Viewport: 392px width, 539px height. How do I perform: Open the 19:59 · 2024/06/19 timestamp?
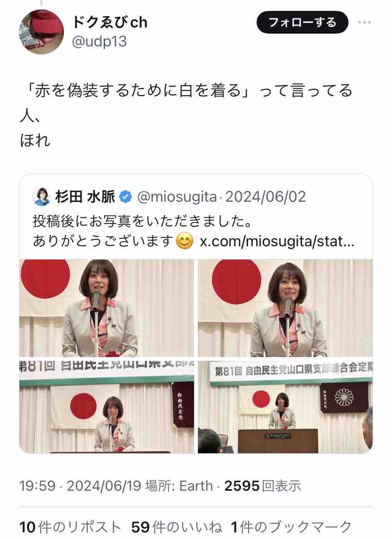[x=80, y=486]
